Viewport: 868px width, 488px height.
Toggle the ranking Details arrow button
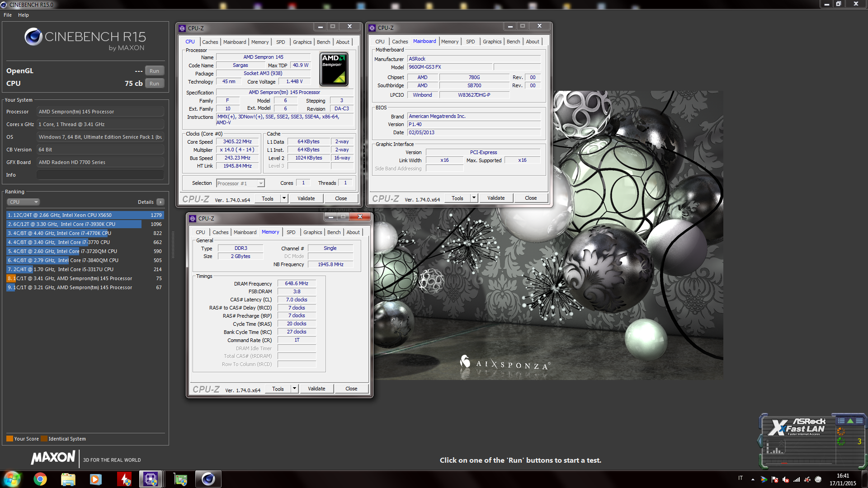160,202
